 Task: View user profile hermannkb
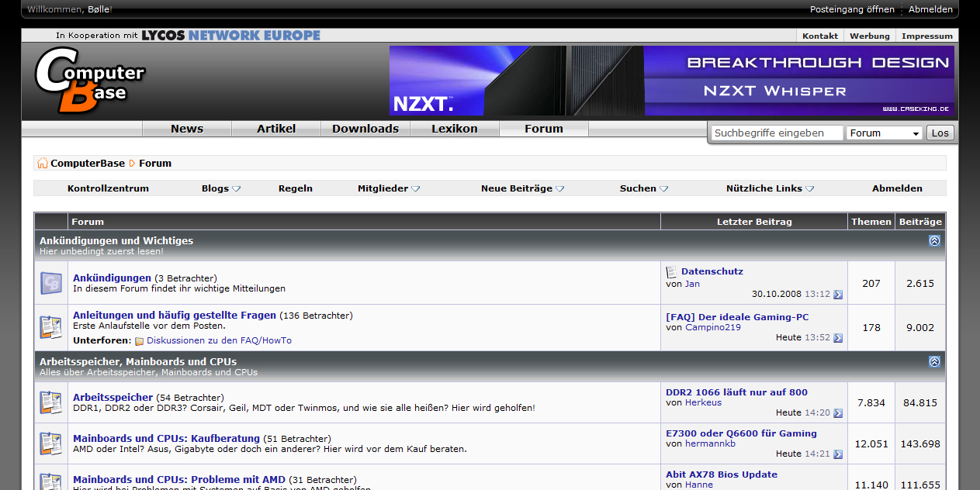point(710,443)
